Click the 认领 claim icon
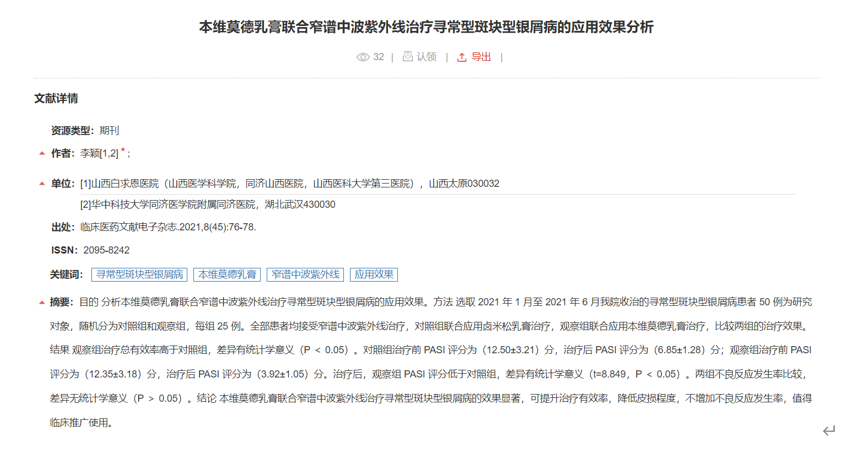Viewport: 855px width, 450px height. click(408, 57)
